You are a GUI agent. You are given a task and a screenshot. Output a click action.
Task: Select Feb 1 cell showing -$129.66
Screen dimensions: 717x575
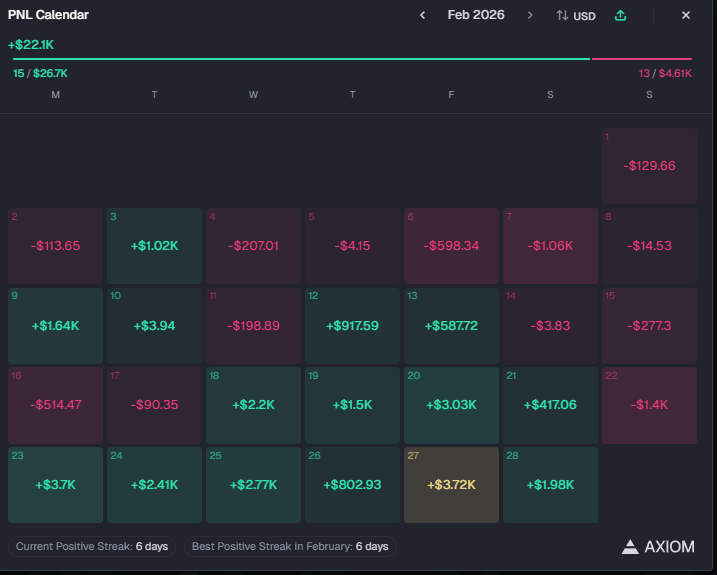[649, 166]
